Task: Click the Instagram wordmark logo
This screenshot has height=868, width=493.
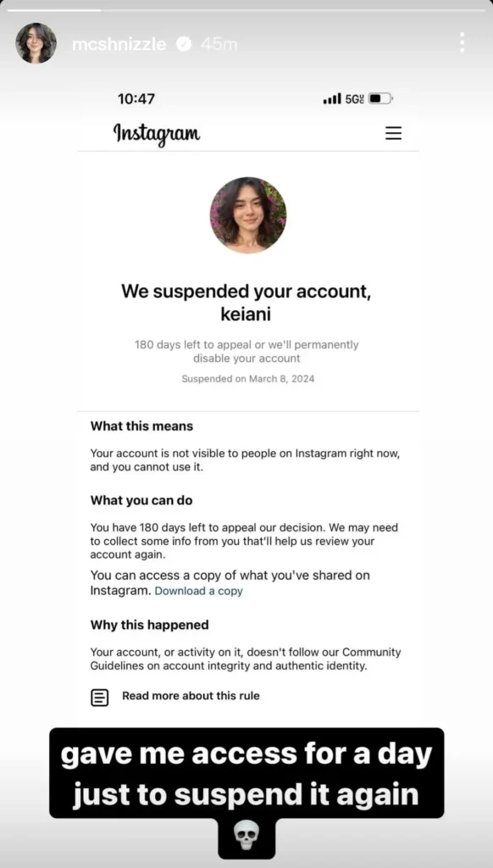Action: click(156, 134)
